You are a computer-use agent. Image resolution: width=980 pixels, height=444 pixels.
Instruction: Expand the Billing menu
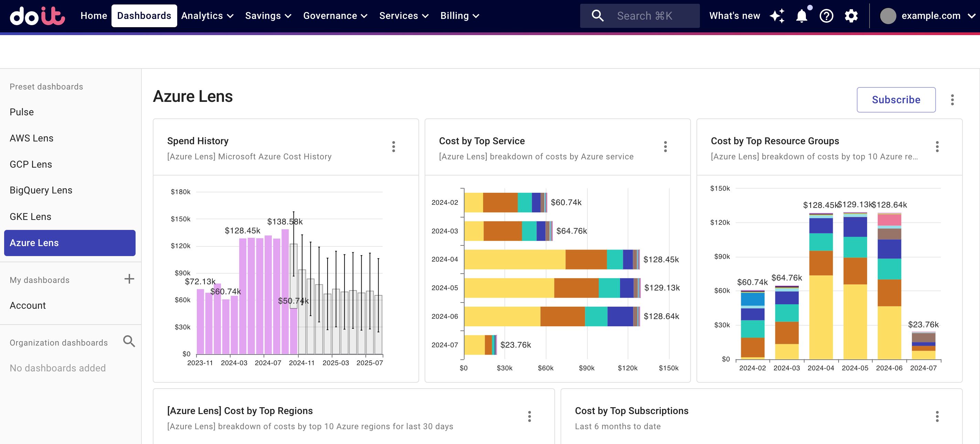[460, 15]
